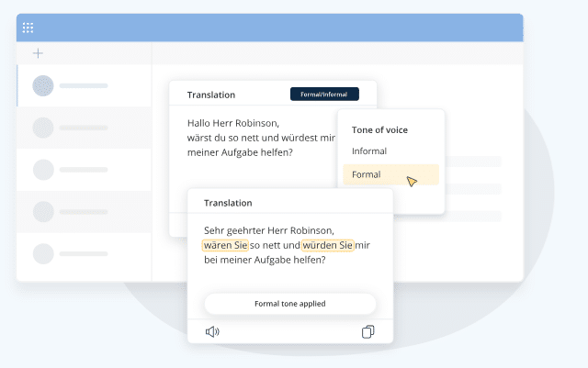
Task: Choose Informal in the Tone of voice menu
Action: 369,151
